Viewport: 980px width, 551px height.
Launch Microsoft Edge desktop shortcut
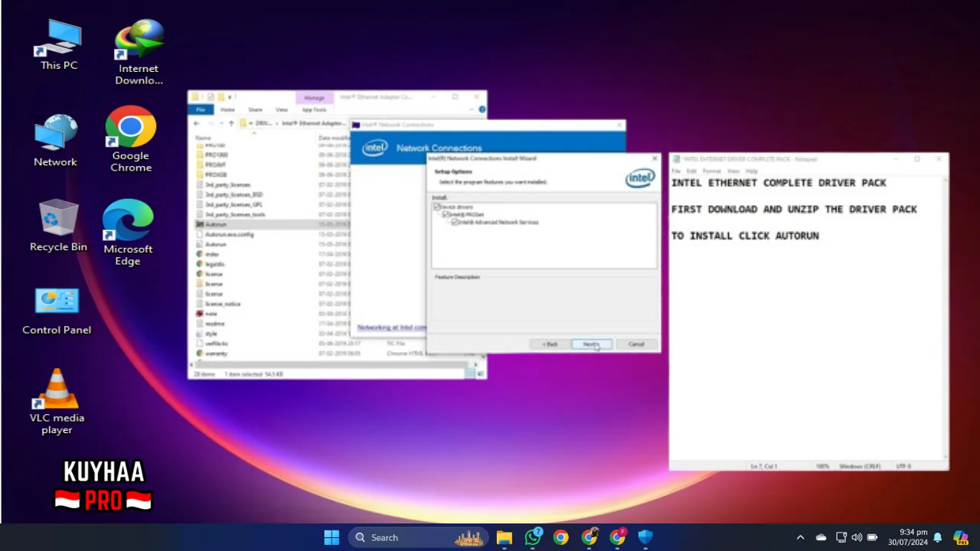[x=128, y=233]
